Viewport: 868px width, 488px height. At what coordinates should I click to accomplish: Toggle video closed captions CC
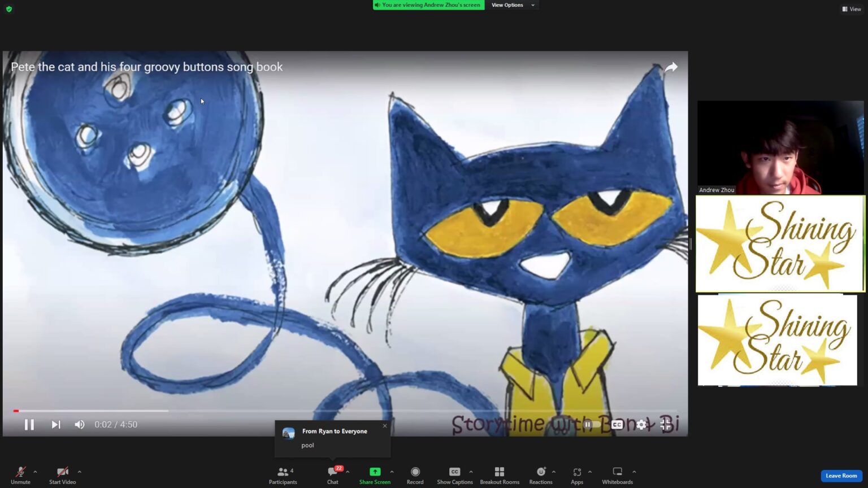617,424
